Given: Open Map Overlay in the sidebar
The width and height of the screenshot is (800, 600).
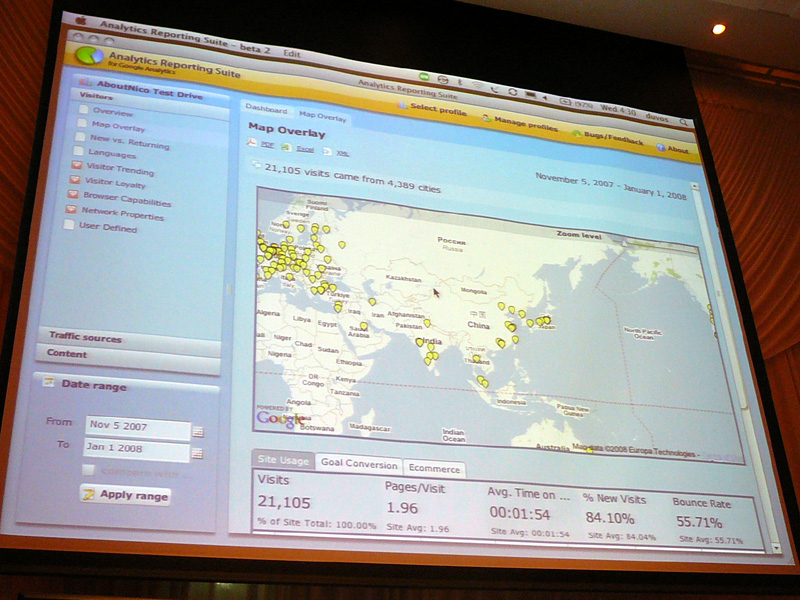Looking at the screenshot, I should (x=118, y=126).
